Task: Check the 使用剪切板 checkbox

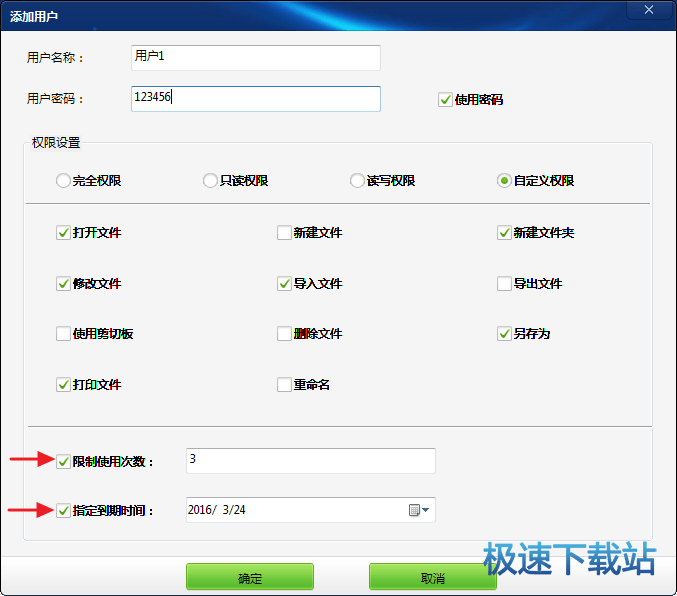Action: coord(63,334)
